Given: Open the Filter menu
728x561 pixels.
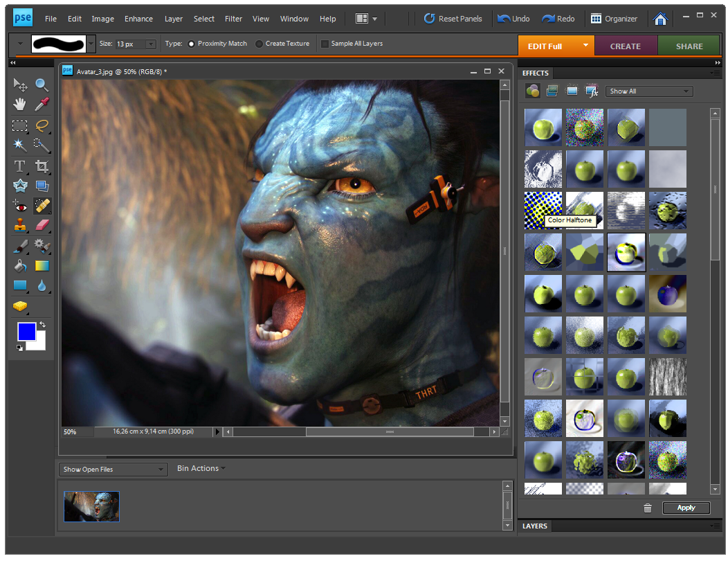Looking at the screenshot, I should pyautogui.click(x=233, y=19).
